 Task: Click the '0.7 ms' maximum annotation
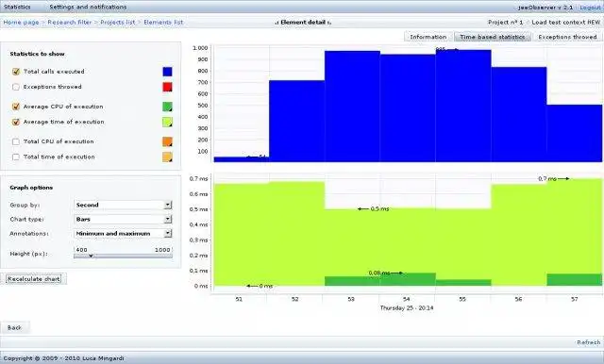pyautogui.click(x=547, y=179)
